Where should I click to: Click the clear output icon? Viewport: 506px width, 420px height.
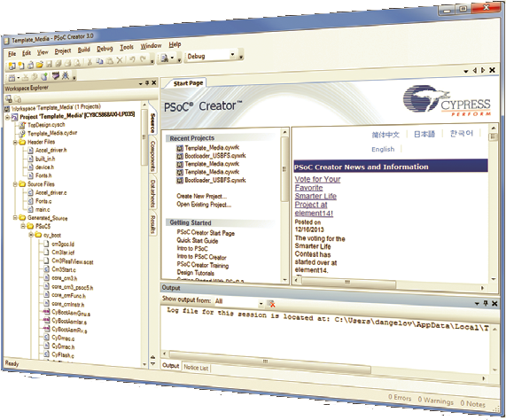pos(271,304)
